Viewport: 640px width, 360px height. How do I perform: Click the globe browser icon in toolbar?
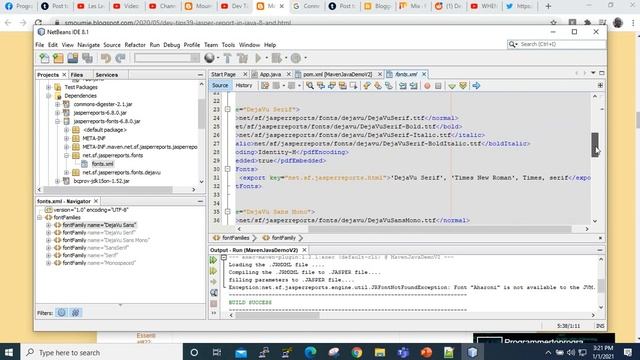coord(209,58)
